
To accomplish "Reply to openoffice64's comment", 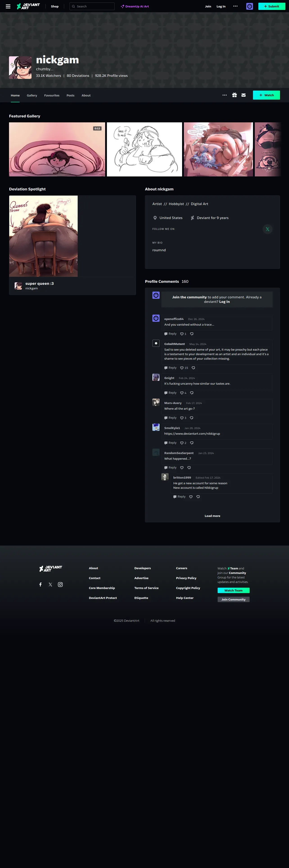I will (170, 333).
